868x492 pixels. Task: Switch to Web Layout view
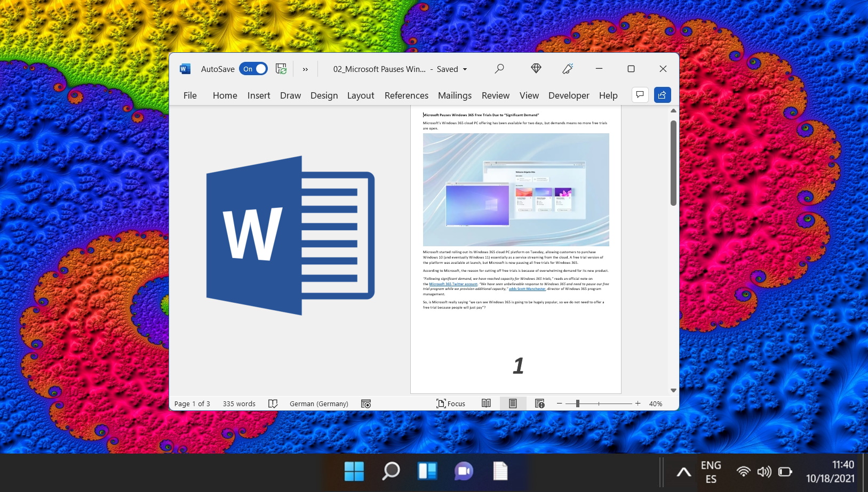click(539, 404)
